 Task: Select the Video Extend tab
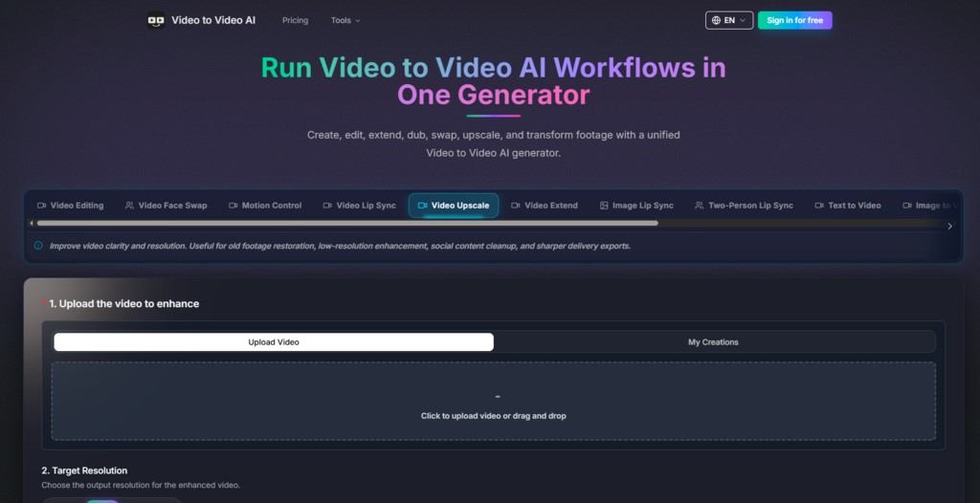click(x=545, y=206)
